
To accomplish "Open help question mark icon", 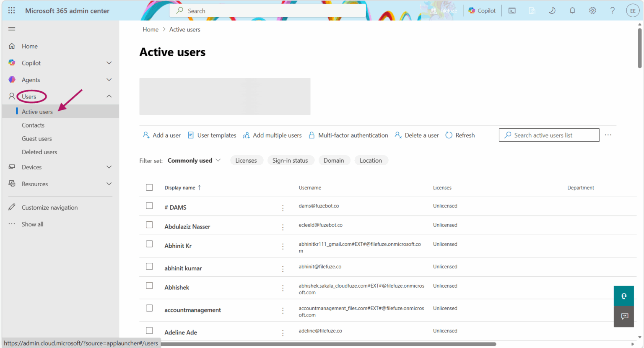I will (613, 10).
